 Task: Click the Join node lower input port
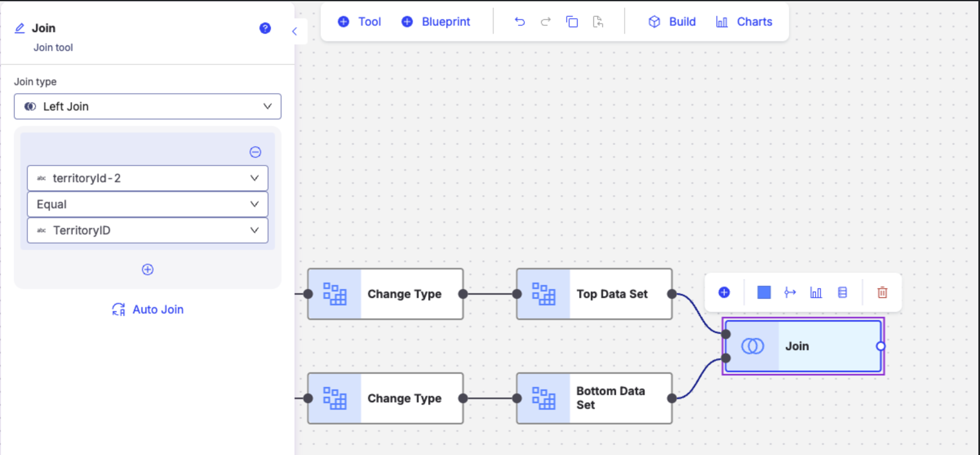726,358
